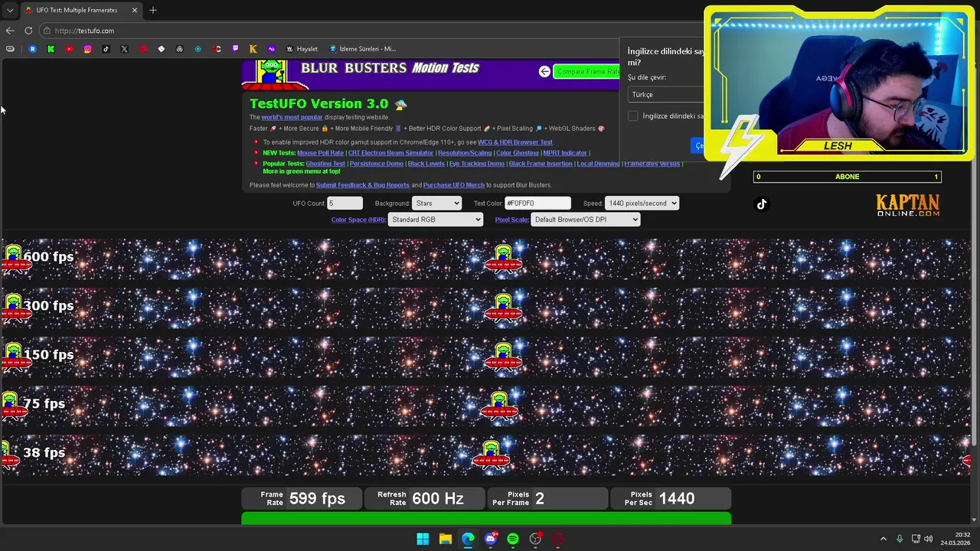Open a new browser tab
The image size is (980, 551).
click(152, 10)
